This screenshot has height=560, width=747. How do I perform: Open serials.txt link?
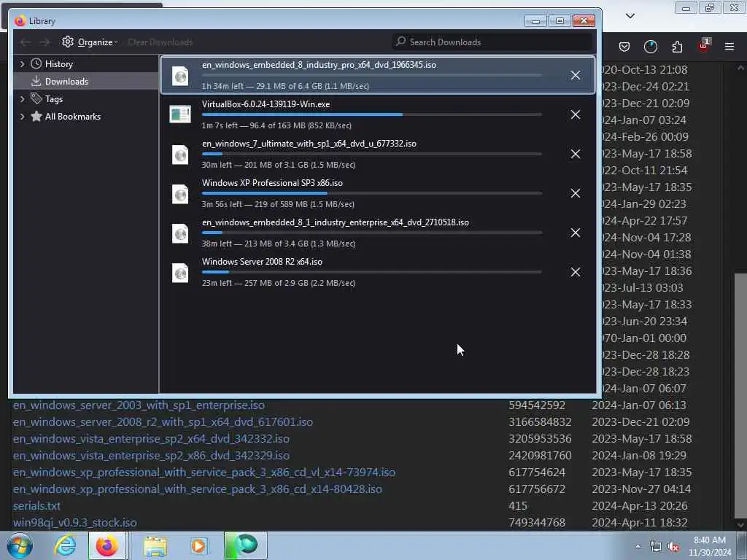pos(36,506)
